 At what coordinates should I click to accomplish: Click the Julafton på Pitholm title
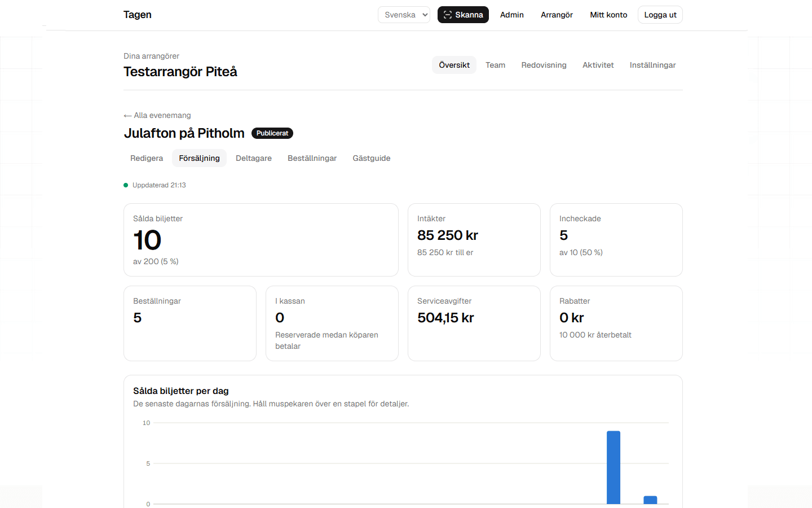pyautogui.click(x=184, y=133)
